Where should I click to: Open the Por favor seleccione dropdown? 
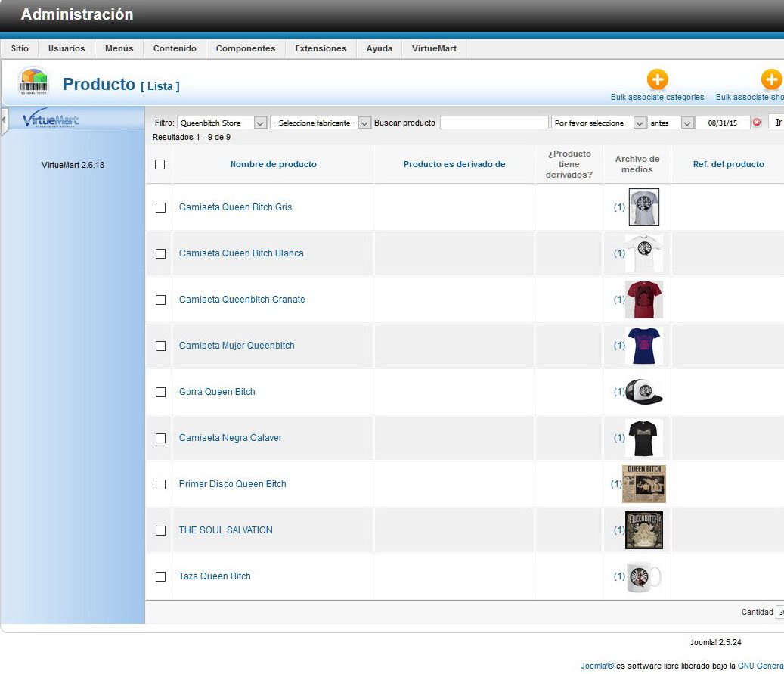click(x=599, y=123)
